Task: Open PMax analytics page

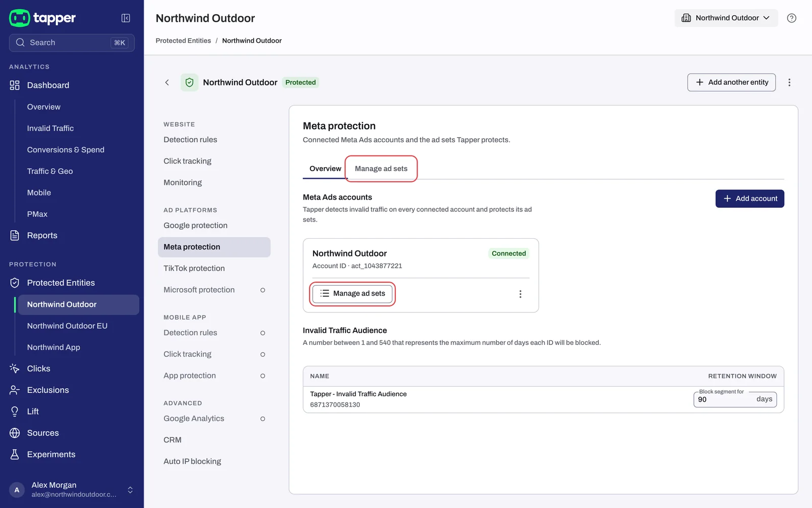Action: click(x=37, y=214)
